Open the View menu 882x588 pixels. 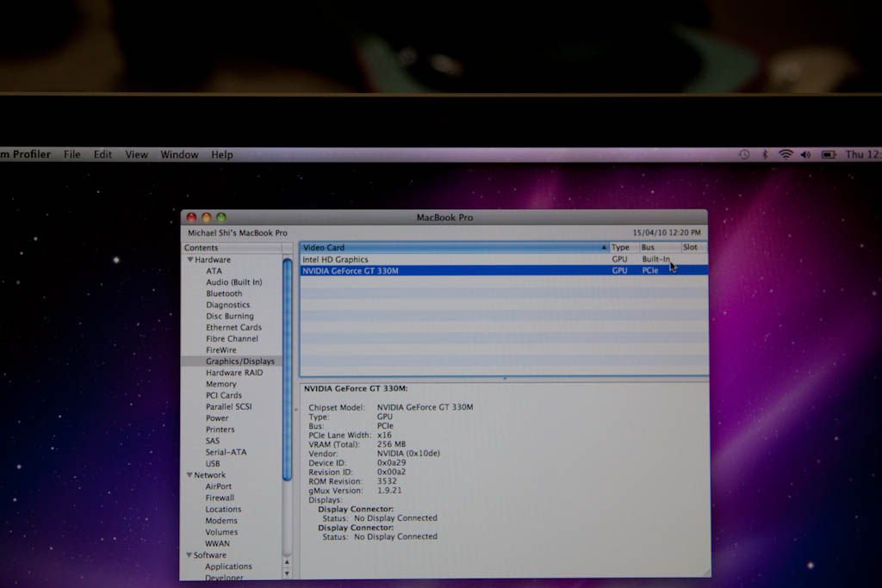click(x=136, y=155)
